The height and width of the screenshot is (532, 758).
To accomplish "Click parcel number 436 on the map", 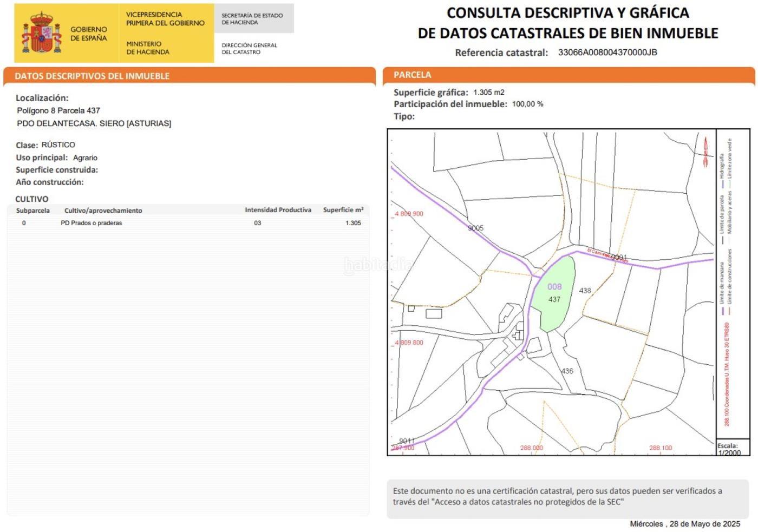I will 567,371.
